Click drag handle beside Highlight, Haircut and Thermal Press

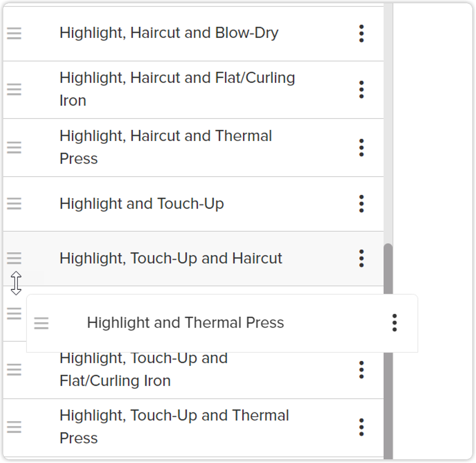[x=14, y=148]
